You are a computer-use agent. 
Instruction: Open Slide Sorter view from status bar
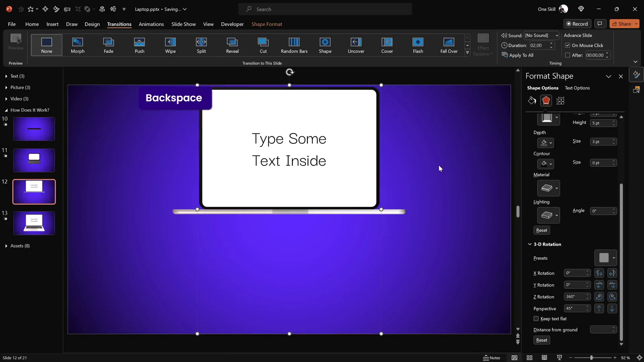tap(530, 358)
